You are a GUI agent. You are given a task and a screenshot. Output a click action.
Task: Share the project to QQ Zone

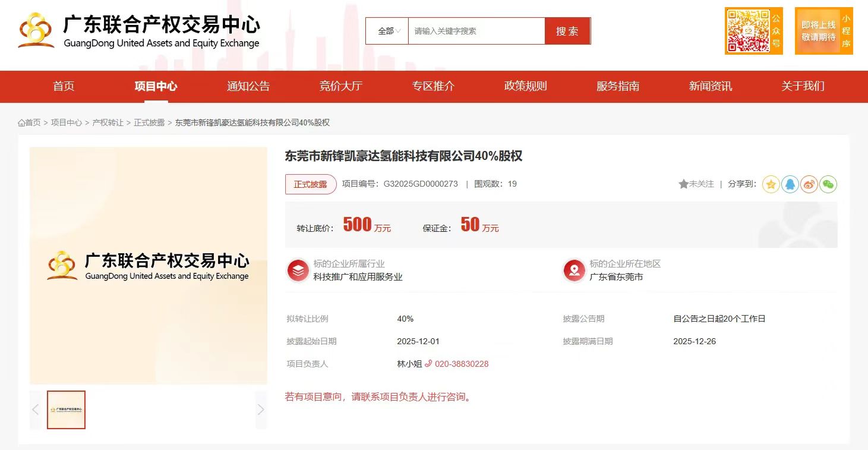(x=771, y=184)
